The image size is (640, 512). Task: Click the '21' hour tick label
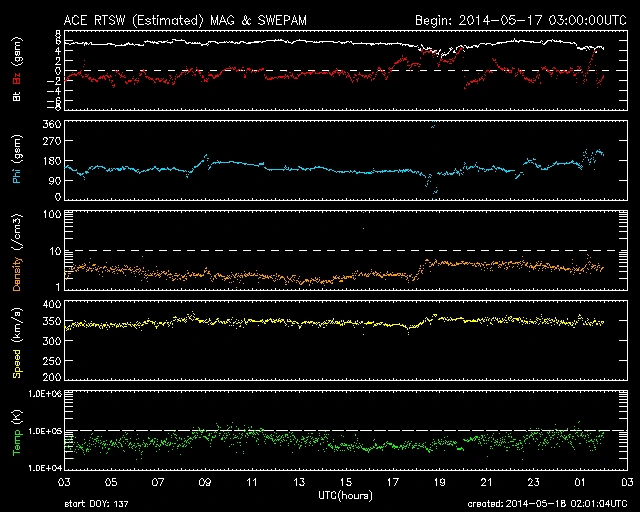click(487, 482)
